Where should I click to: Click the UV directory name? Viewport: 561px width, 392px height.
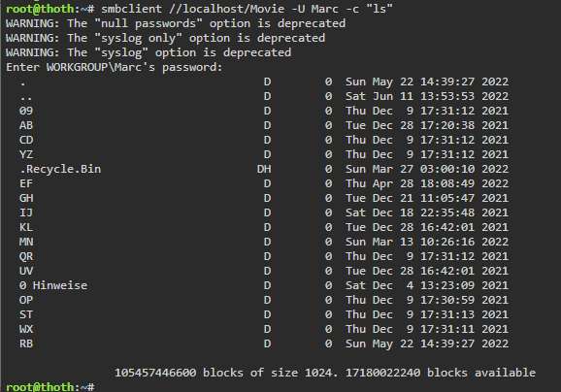tap(26, 271)
